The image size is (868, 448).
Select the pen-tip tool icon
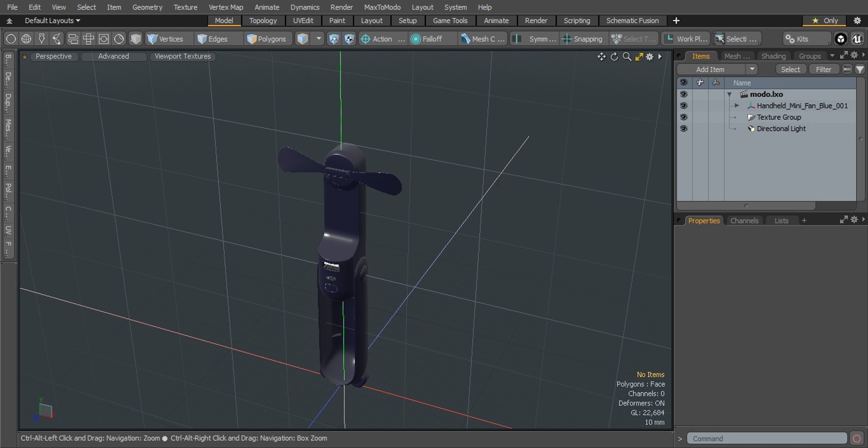point(42,39)
